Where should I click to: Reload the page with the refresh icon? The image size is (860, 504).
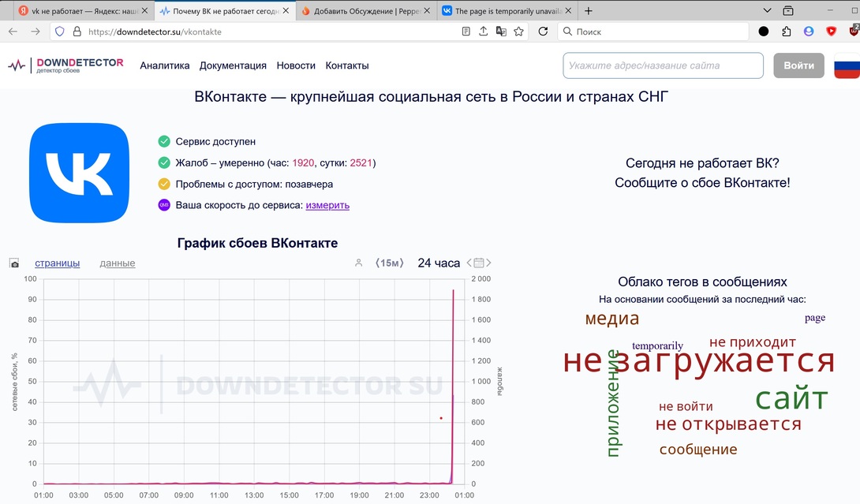coord(543,32)
